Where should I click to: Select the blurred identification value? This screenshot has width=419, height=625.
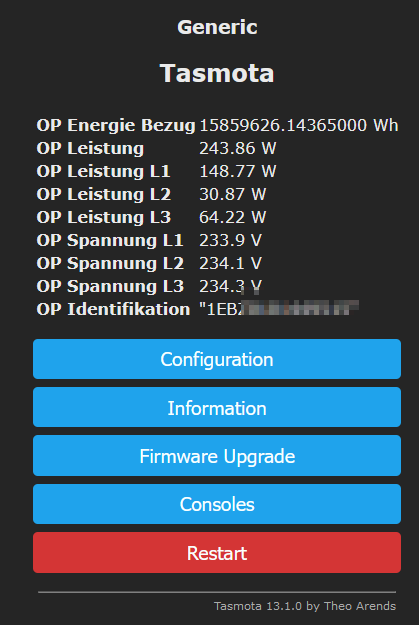[279, 309]
